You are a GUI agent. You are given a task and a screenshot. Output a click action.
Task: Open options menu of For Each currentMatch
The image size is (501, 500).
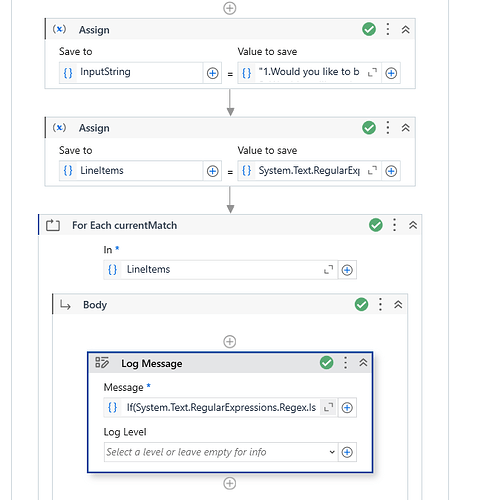click(x=394, y=225)
